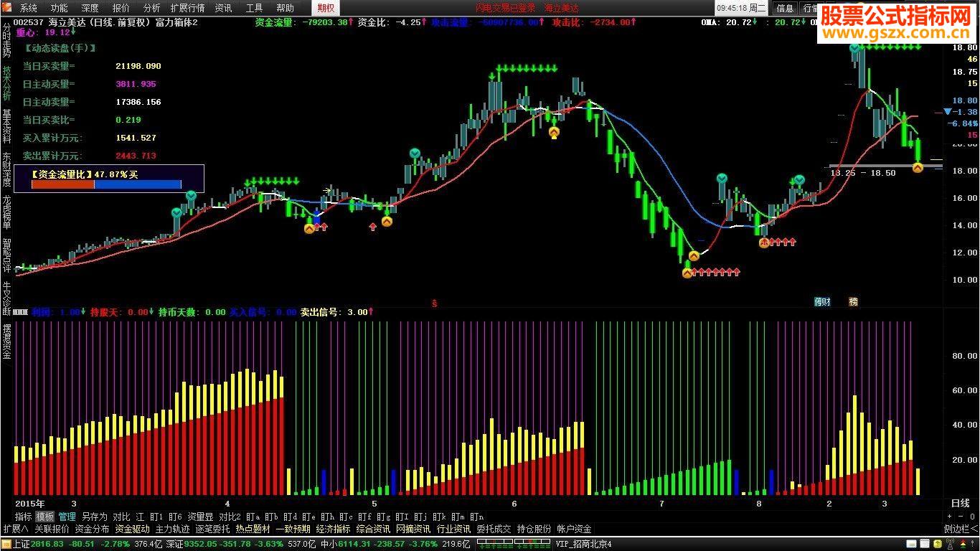Click the teal buy-signal circle marker near February peak
Viewport: 980px width, 551px height.
point(854,49)
